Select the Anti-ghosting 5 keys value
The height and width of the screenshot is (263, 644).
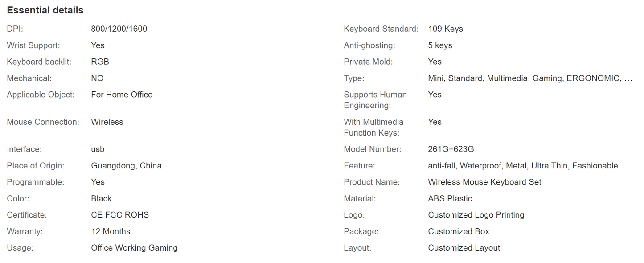(440, 45)
